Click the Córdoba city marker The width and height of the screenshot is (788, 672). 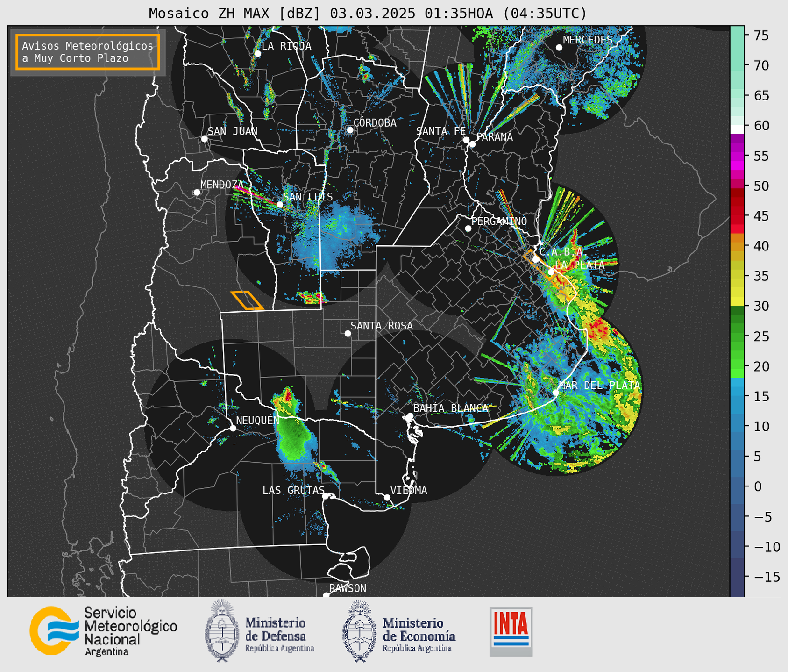coord(350,130)
